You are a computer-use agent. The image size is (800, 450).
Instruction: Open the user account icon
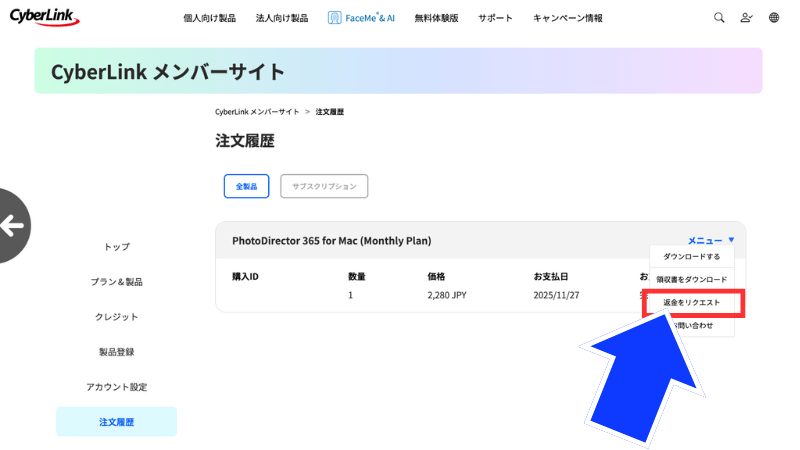(x=746, y=18)
